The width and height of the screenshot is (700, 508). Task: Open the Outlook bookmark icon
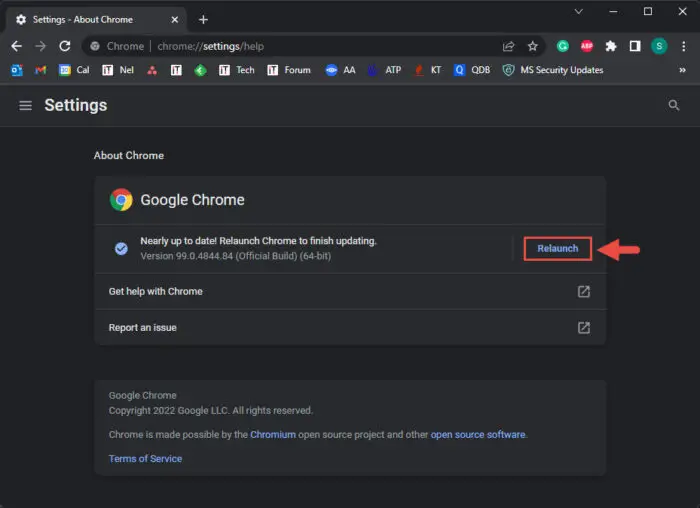[17, 70]
